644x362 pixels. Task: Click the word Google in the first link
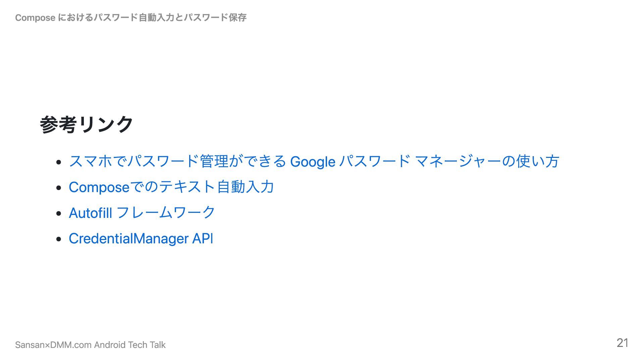(312, 162)
